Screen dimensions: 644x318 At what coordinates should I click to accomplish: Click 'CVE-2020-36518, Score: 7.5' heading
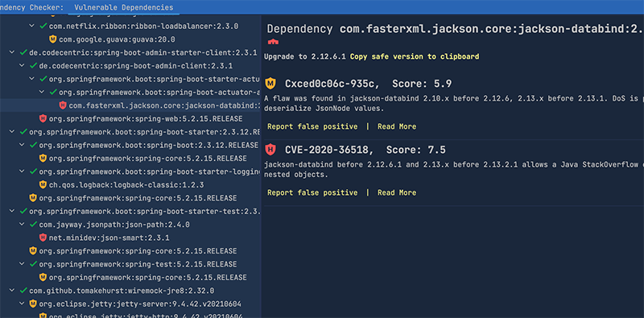(x=365, y=150)
